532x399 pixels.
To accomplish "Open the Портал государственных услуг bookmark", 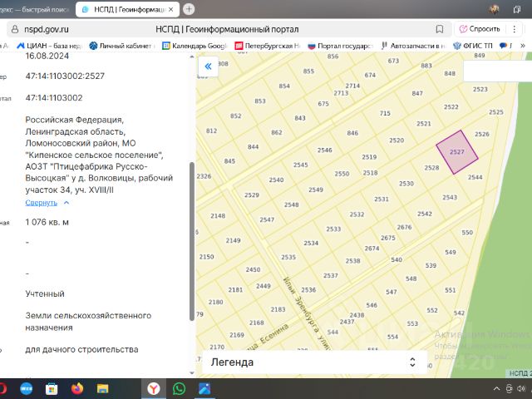I will (340, 46).
